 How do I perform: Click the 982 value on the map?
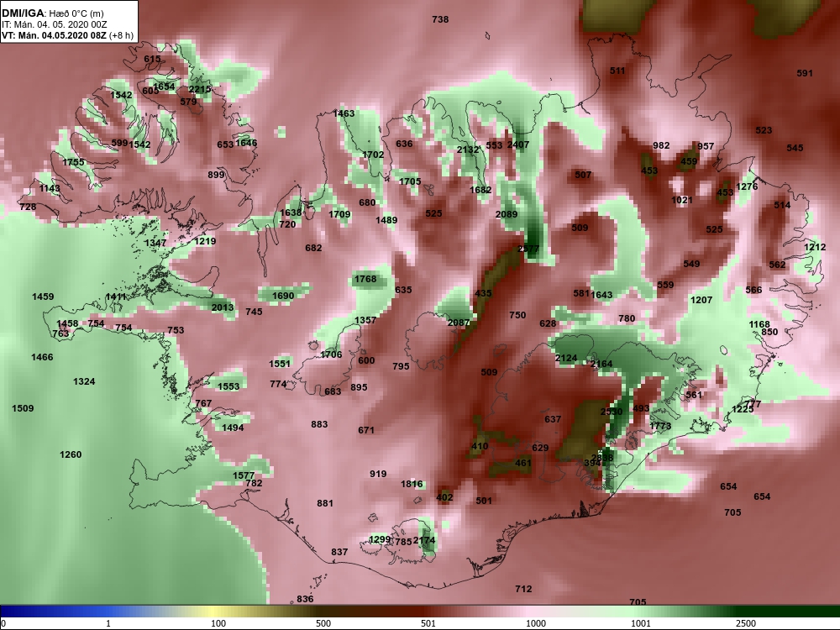[x=661, y=145]
